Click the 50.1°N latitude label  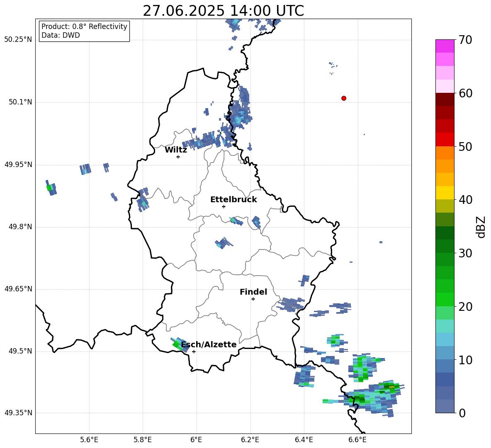click(21, 102)
